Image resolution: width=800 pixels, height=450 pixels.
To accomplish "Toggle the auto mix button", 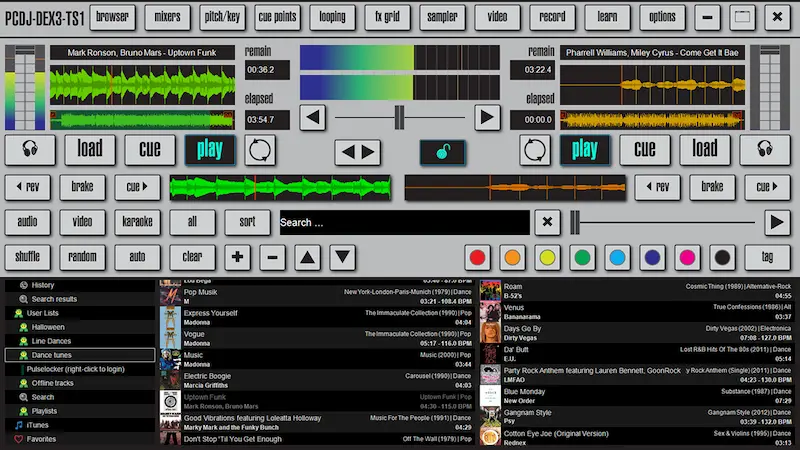I will (137, 257).
